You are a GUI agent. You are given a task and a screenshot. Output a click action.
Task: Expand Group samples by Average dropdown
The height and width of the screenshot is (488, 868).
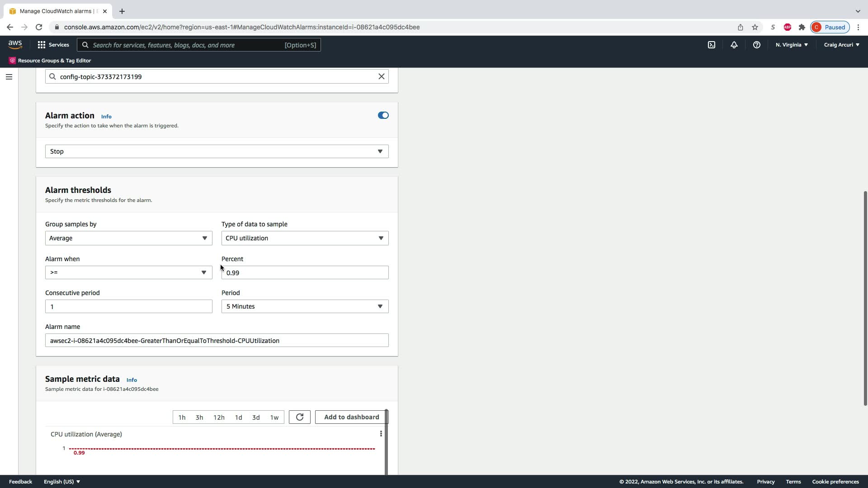[x=128, y=238]
